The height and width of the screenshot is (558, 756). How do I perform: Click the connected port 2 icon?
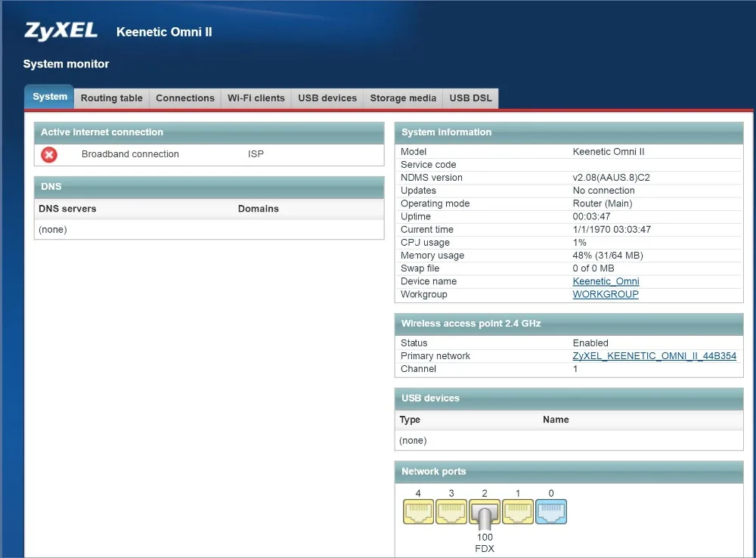485,515
